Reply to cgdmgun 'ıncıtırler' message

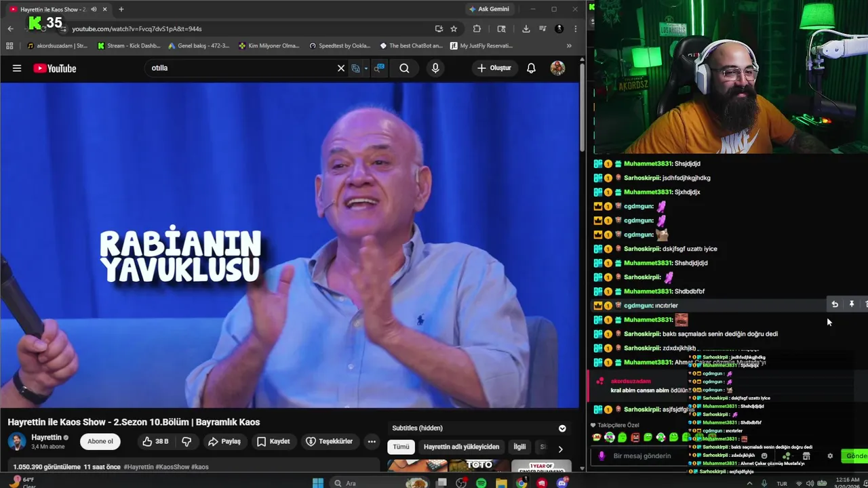pyautogui.click(x=835, y=305)
